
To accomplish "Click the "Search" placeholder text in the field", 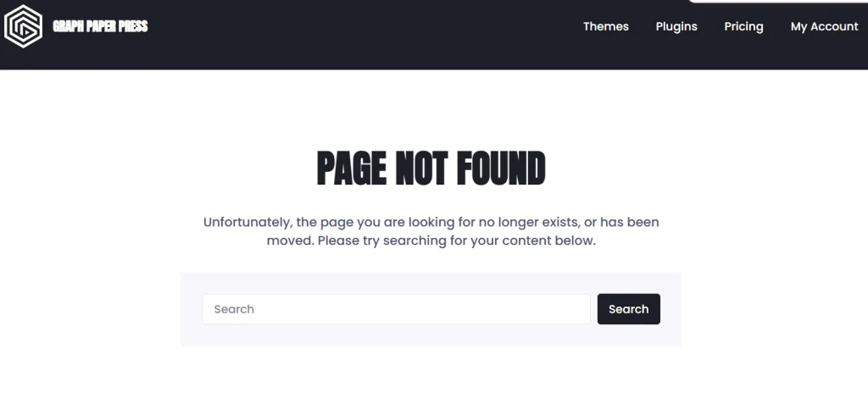I will (234, 309).
